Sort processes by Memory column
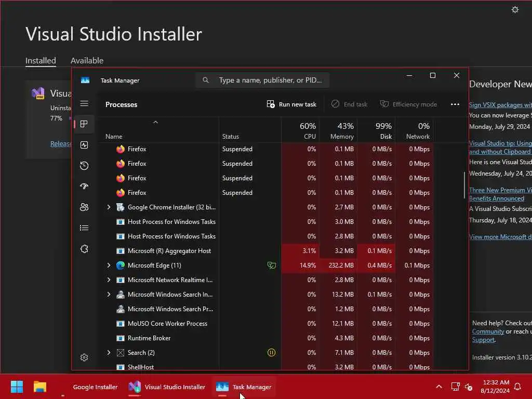The image size is (532, 399). [338, 130]
